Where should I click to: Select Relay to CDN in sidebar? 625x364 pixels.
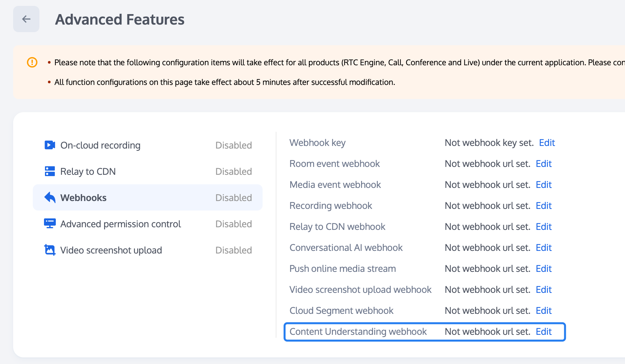[88, 172]
